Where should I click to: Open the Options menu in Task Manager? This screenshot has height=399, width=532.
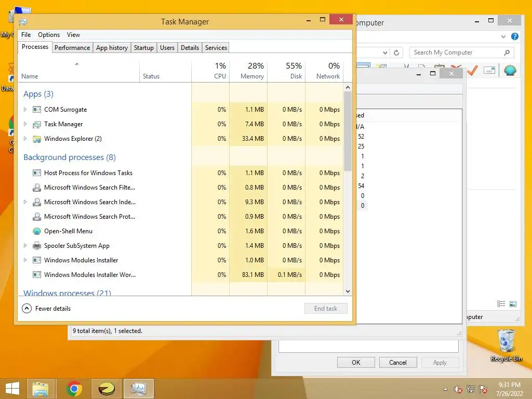[x=49, y=35]
